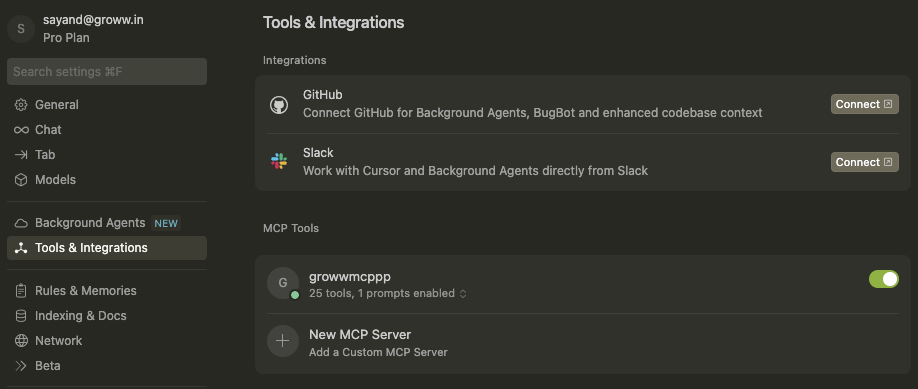This screenshot has height=389, width=918.
Task: Click "Add a Custom MCP Server" text
Action: (x=378, y=353)
